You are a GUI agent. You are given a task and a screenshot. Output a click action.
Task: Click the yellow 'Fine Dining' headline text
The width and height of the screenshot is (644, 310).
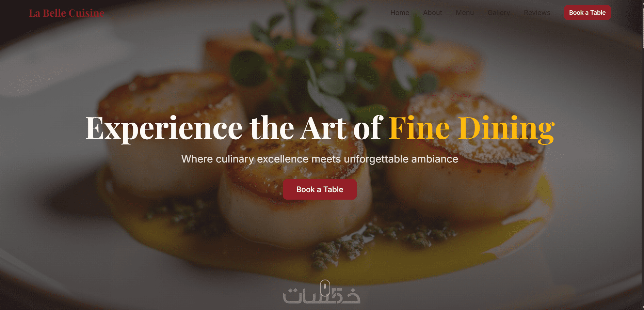(472, 128)
